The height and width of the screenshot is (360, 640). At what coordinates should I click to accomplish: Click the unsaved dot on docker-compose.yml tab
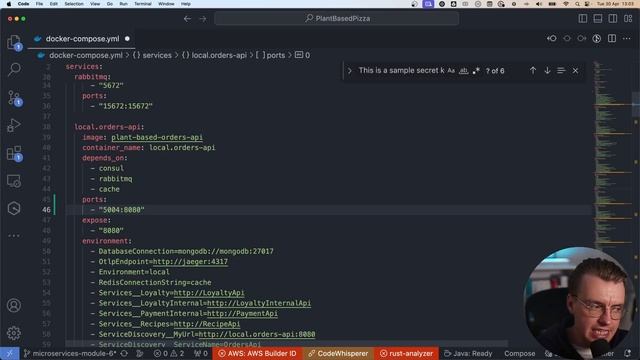pos(127,39)
